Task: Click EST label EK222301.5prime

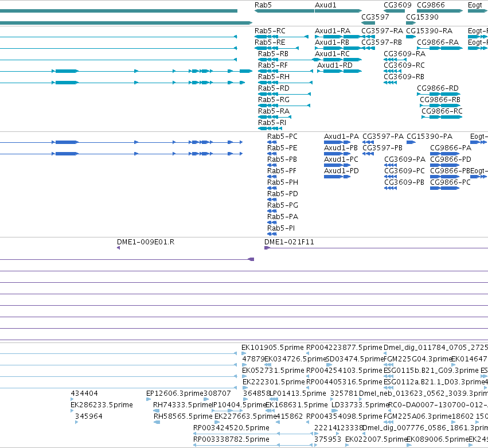Action: [274, 382]
